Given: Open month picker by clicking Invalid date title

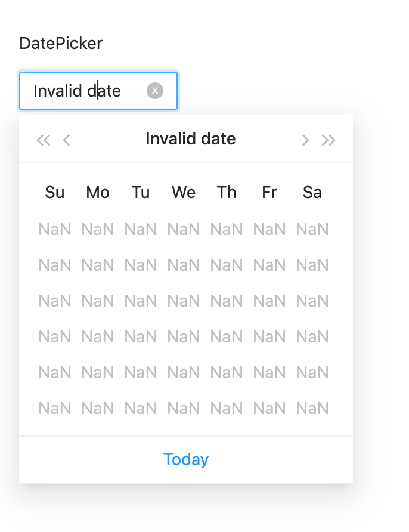Looking at the screenshot, I should click(x=190, y=139).
